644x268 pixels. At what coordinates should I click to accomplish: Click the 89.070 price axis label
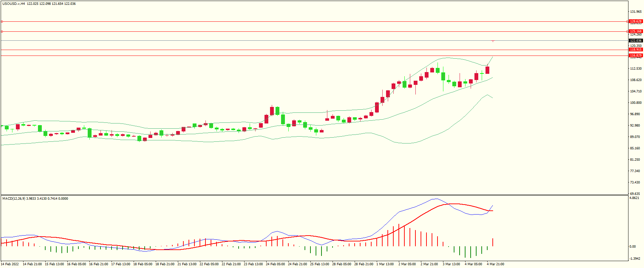point(636,137)
